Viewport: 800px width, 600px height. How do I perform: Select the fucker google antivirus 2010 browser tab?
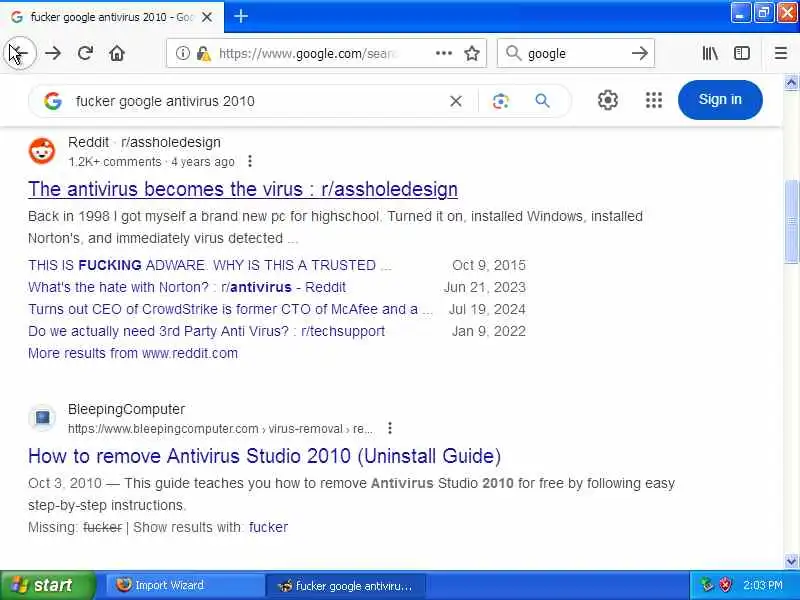(x=112, y=17)
